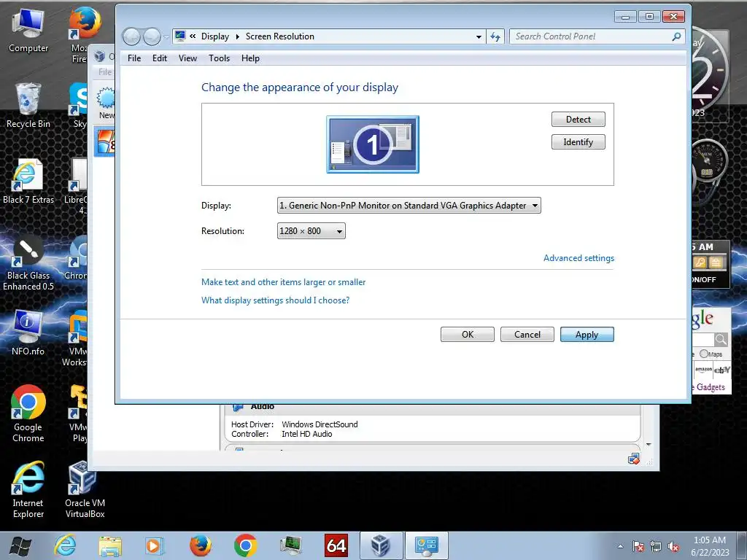The height and width of the screenshot is (560, 747).
Task: Open Make text and other items larger link
Action: pos(284,282)
